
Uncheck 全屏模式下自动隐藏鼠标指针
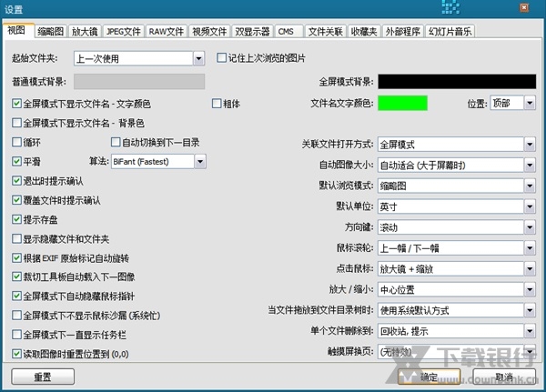(16, 296)
